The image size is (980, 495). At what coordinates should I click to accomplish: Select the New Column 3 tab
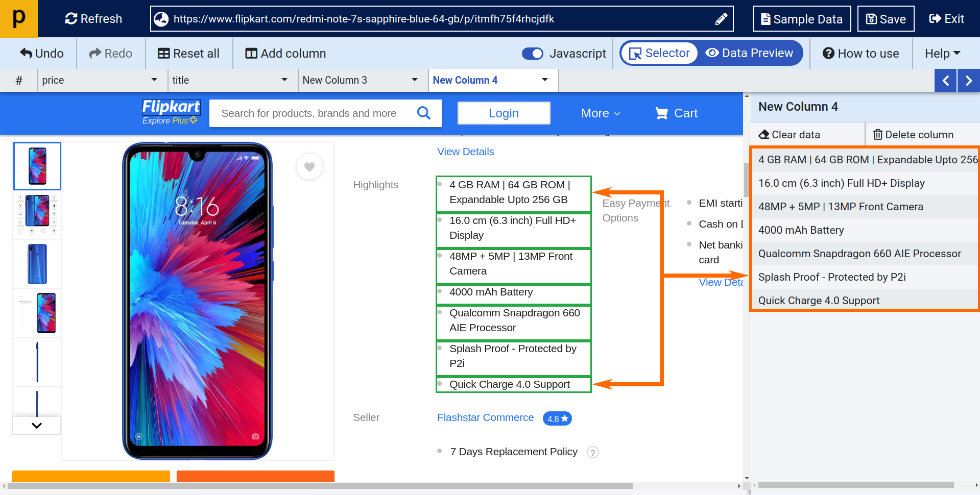[x=335, y=80]
